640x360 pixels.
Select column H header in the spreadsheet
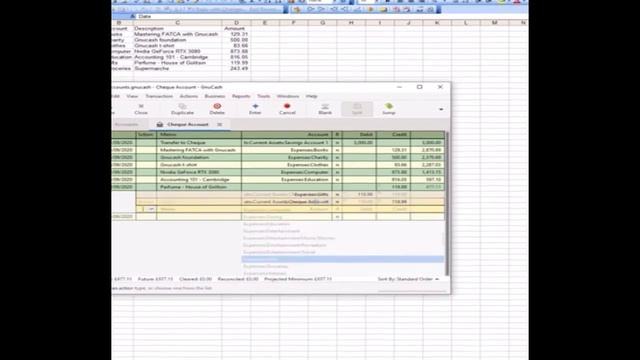[x=351, y=23]
